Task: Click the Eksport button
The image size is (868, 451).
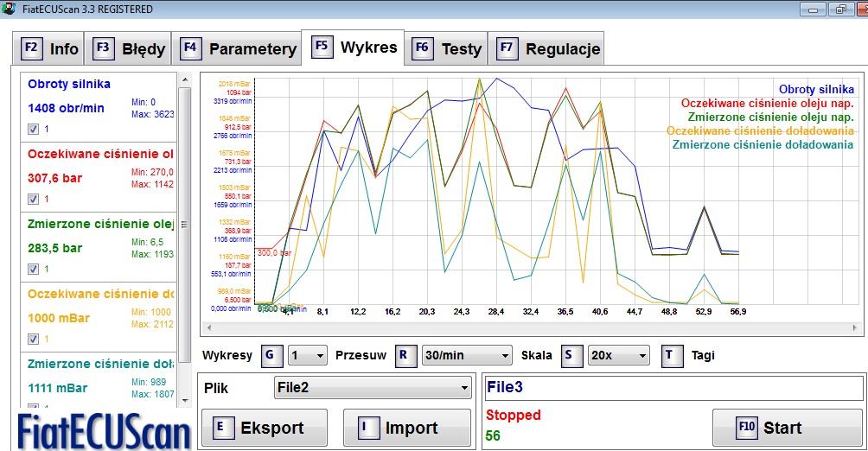Action: (264, 427)
